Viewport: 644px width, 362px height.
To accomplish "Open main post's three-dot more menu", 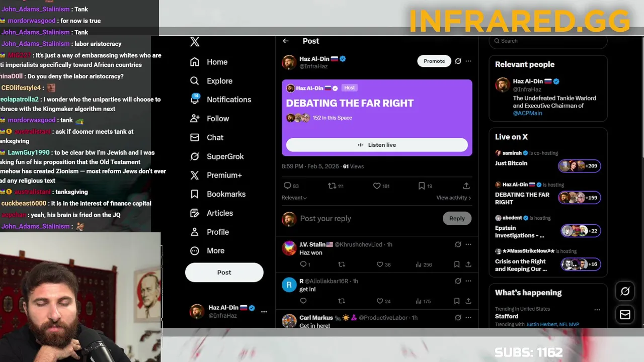I will coord(468,61).
